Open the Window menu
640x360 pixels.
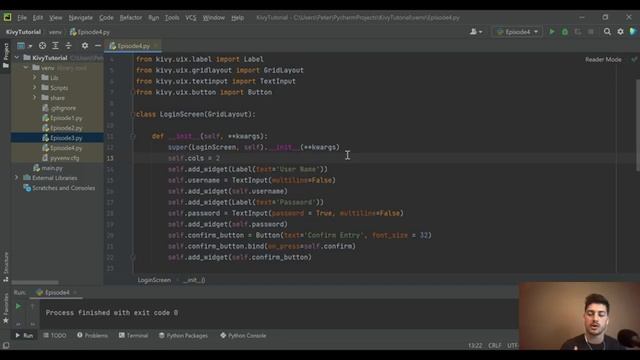[x=213, y=18]
